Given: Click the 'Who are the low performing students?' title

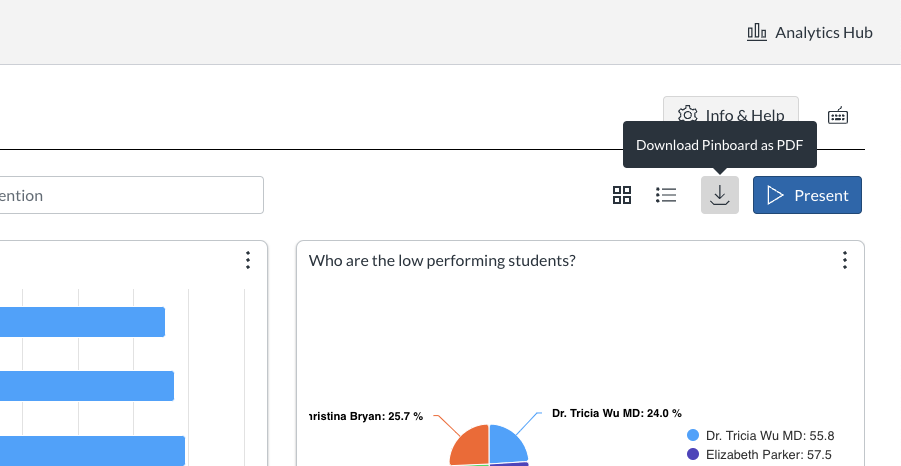Looking at the screenshot, I should pyautogui.click(x=442, y=261).
